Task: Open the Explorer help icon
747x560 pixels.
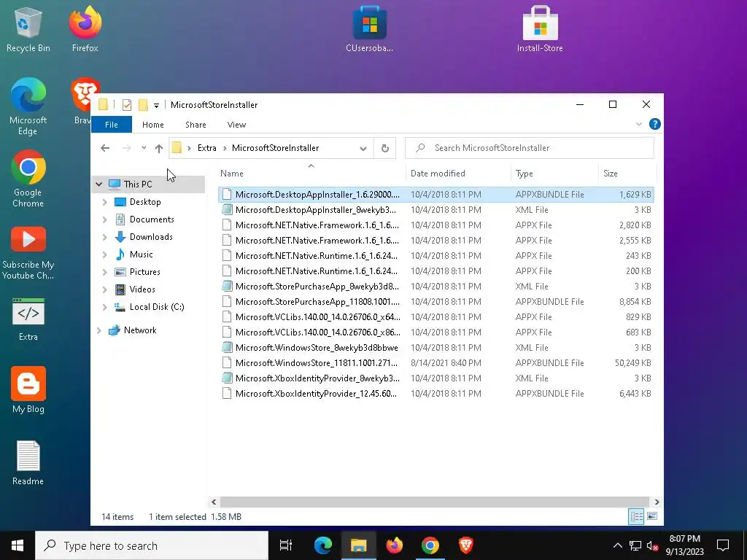Action: [x=654, y=124]
